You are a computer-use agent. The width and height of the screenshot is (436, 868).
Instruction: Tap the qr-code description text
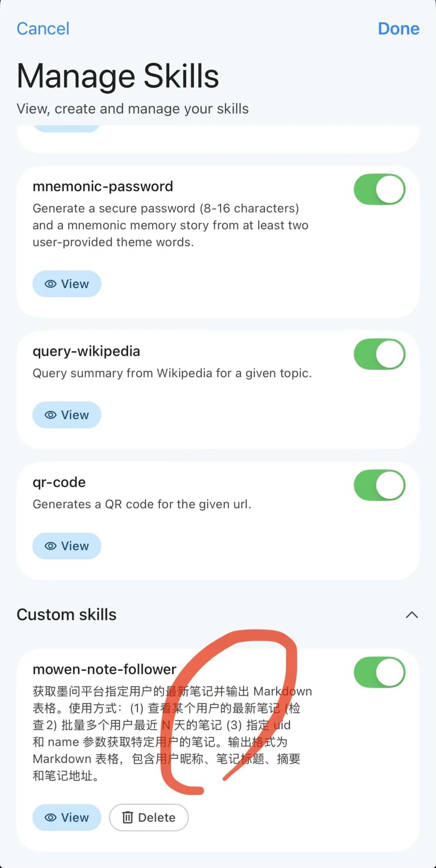click(x=142, y=504)
